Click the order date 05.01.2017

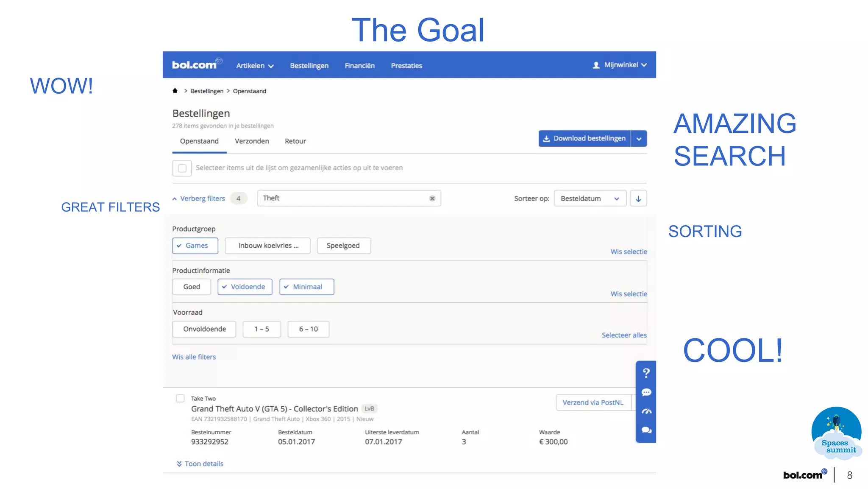coord(296,442)
